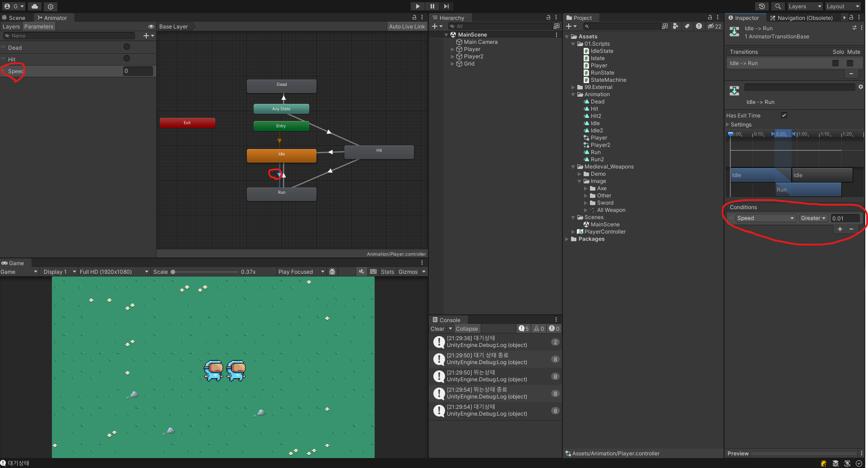Switch to the Navigation (Obsolete) tab
The image size is (868, 468).
(x=801, y=18)
